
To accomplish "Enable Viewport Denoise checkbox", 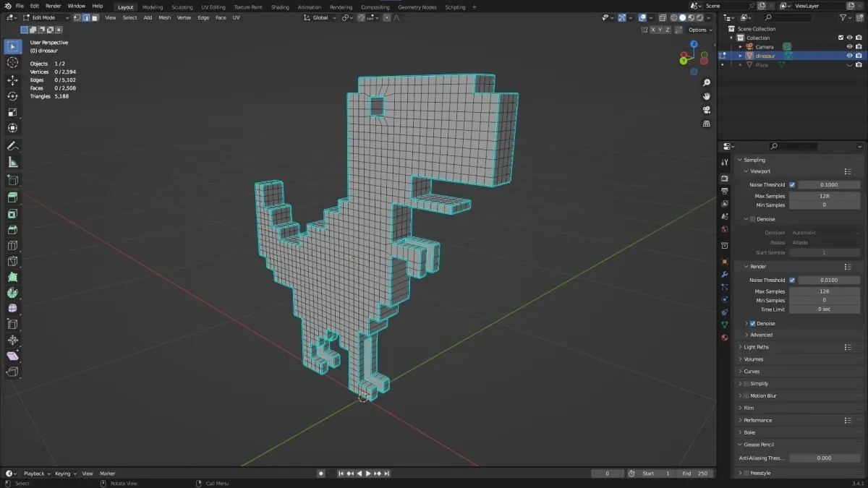I will coord(752,219).
